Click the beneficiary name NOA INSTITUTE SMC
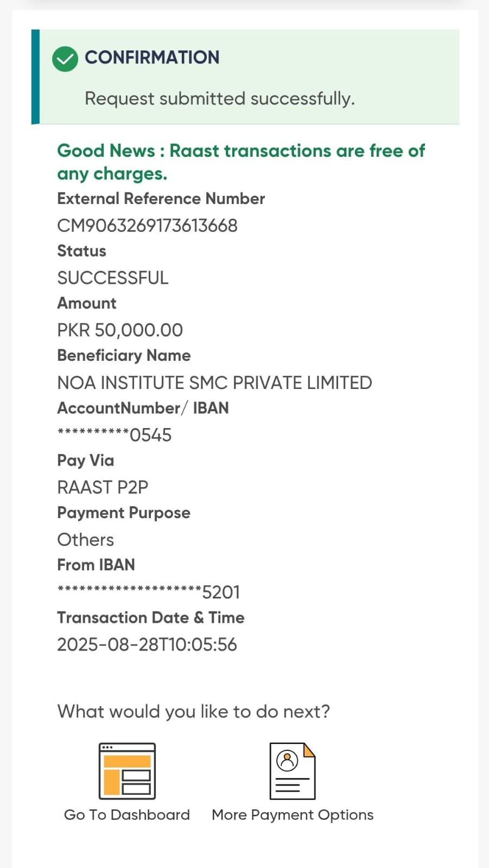The height and width of the screenshot is (868, 489). pyautogui.click(x=214, y=382)
